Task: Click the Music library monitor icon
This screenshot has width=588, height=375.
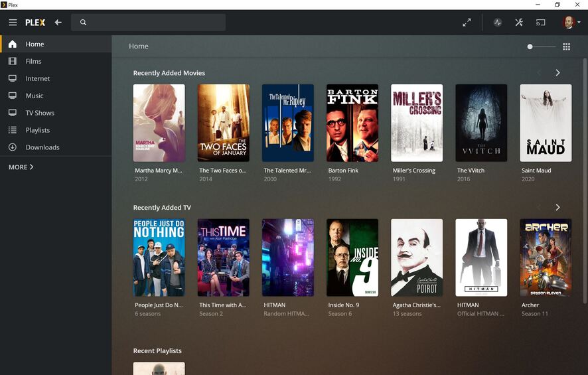Action: 13,96
